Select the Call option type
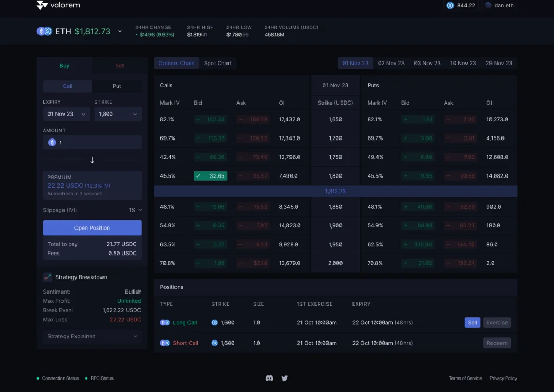 [x=68, y=86]
